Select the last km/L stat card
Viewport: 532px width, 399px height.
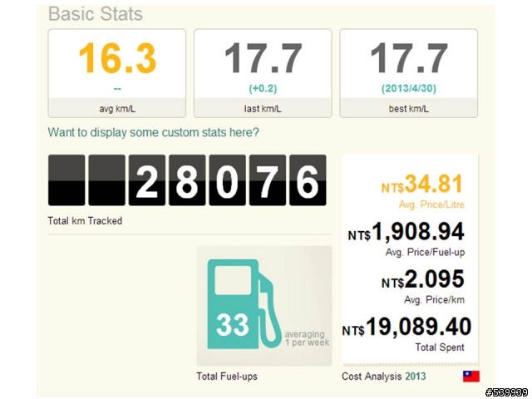[x=263, y=73]
